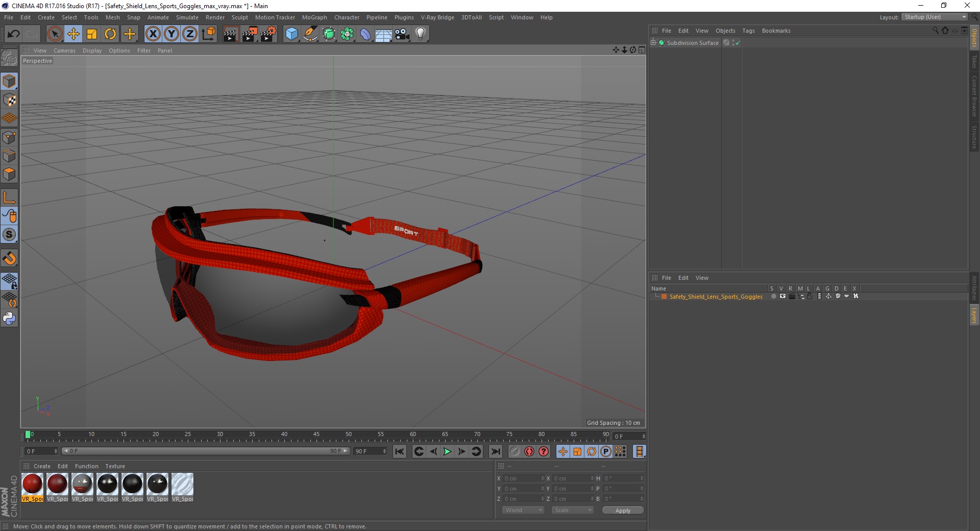Open the Structure side tab
980x531 pixels.
pyautogui.click(x=974, y=137)
